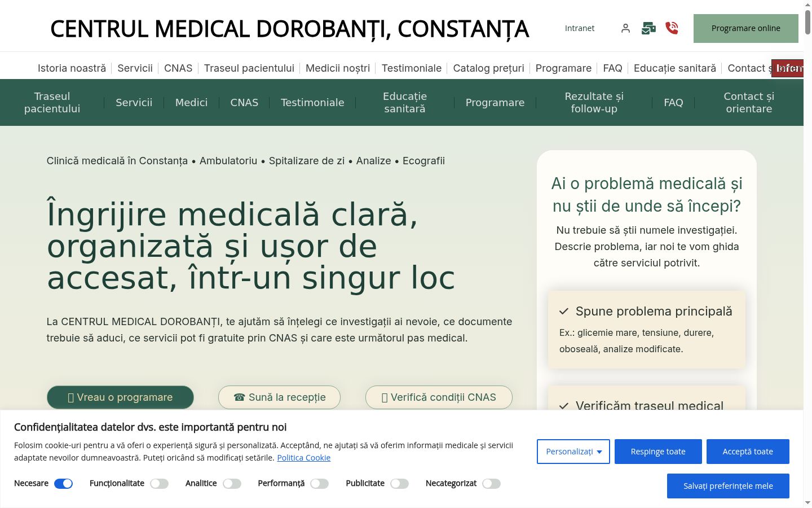Click Sună la recepție button

click(280, 397)
